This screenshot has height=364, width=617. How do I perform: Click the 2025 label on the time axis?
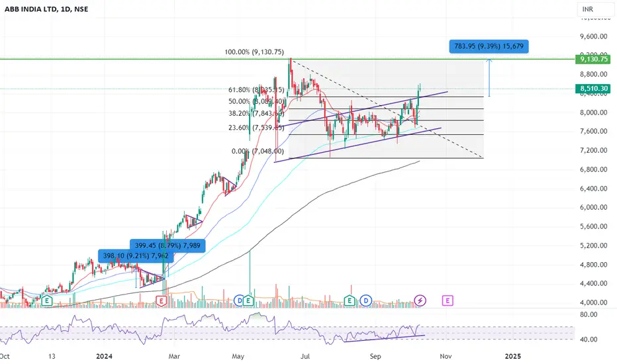tap(512, 357)
